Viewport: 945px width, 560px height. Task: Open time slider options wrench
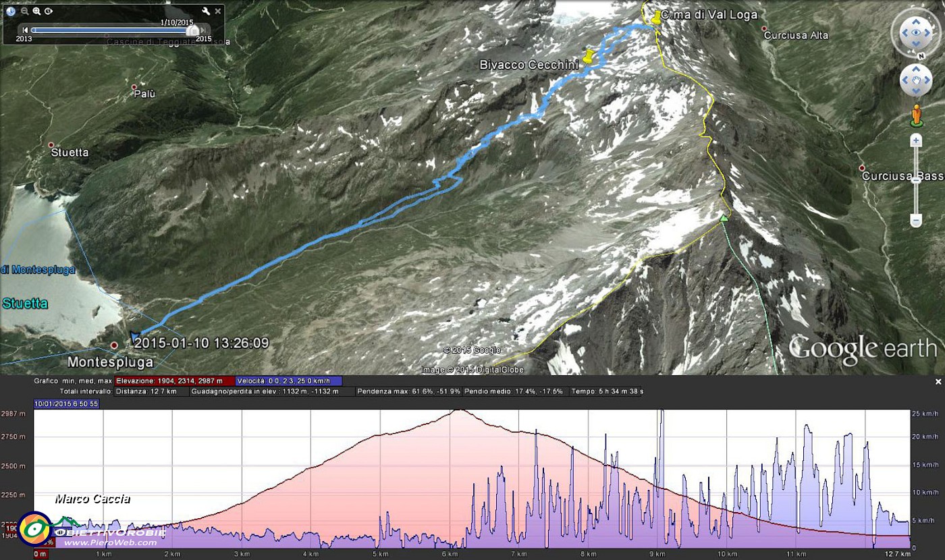tap(206, 11)
